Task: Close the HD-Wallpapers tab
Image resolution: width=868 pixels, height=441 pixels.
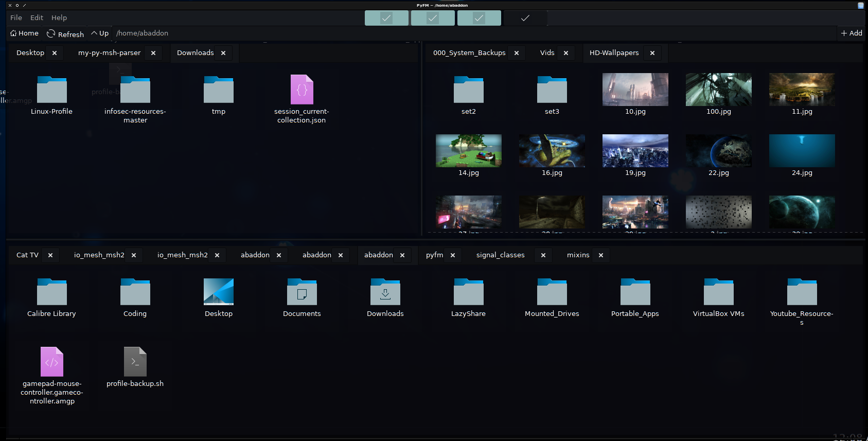Action: point(652,53)
